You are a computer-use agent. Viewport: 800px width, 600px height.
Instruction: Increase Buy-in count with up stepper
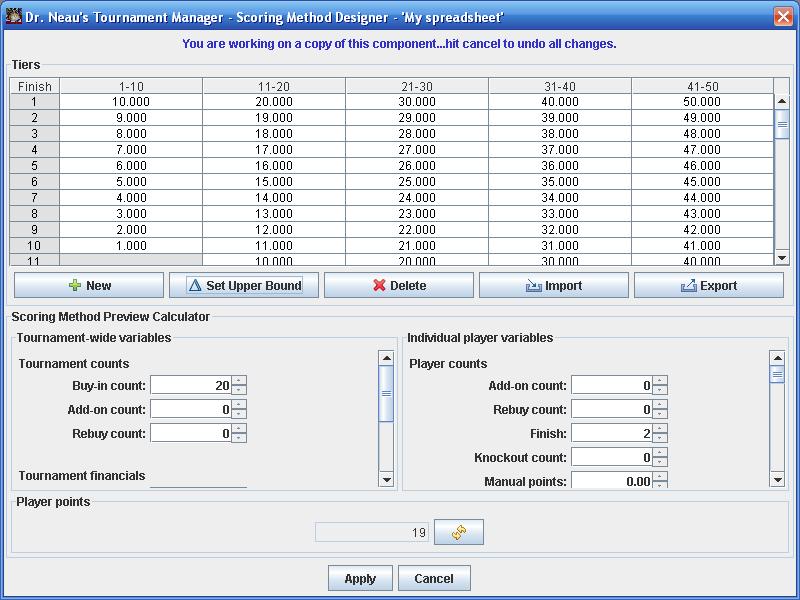239,381
